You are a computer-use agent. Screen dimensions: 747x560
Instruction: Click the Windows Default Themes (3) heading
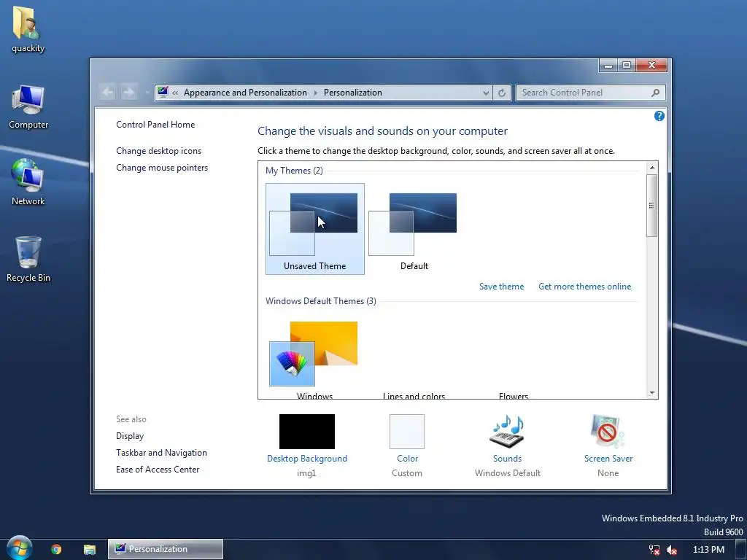point(321,301)
